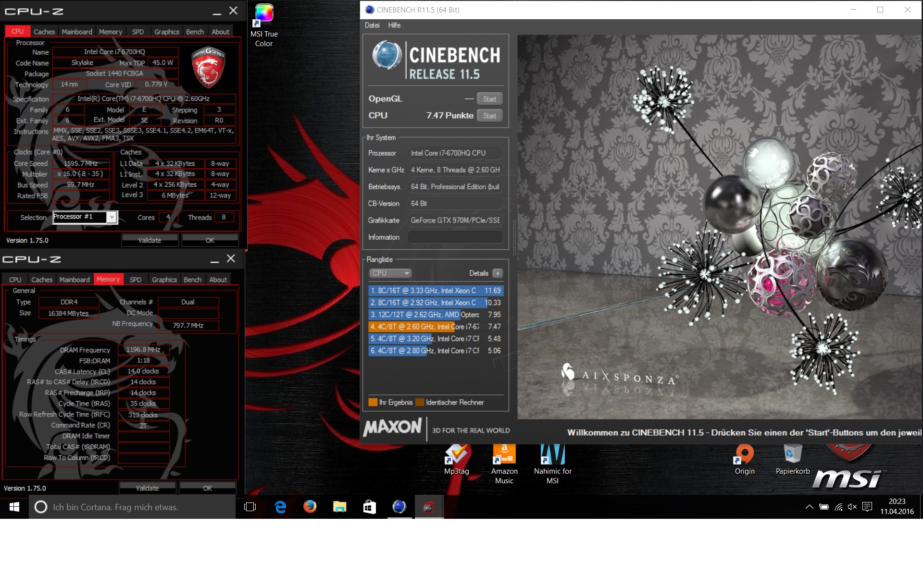Switch to Caches tab in bottom CPU-Z
The width and height of the screenshot is (923, 588).
click(42, 280)
